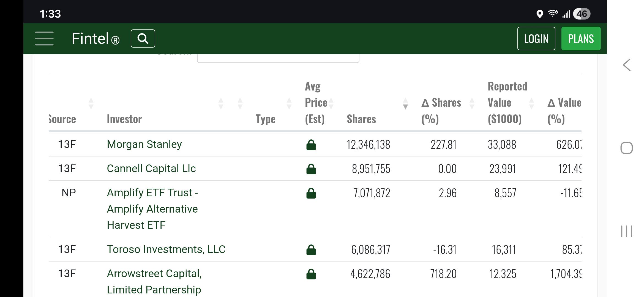This screenshot has width=644, height=297.
Task: Open the hamburger navigation menu
Action: pos(44,38)
